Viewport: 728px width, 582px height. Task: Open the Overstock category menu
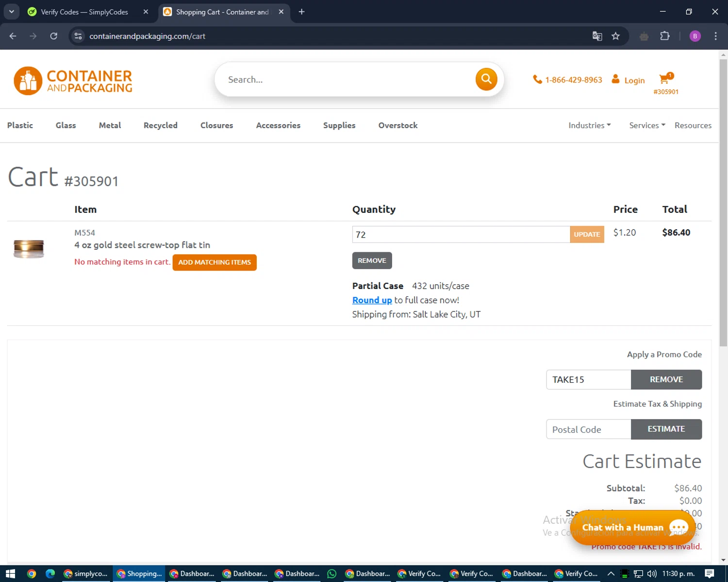click(x=398, y=125)
